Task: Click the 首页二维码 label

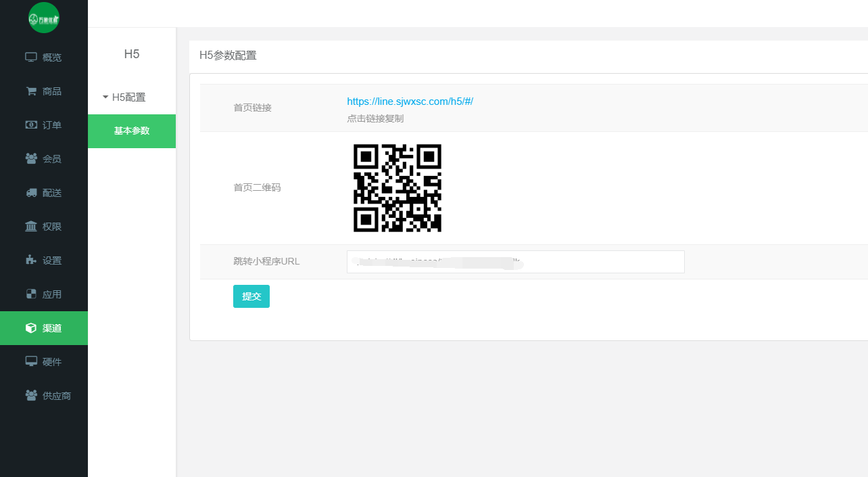Action: [x=257, y=187]
